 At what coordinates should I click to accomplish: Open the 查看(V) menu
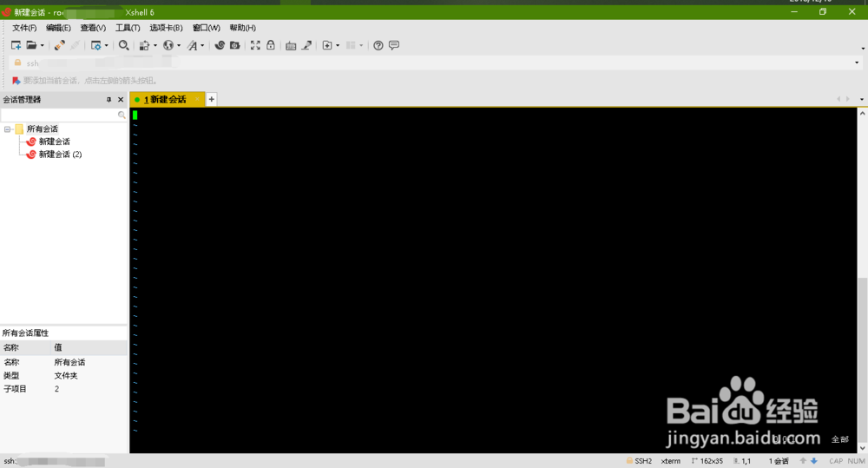coord(93,28)
